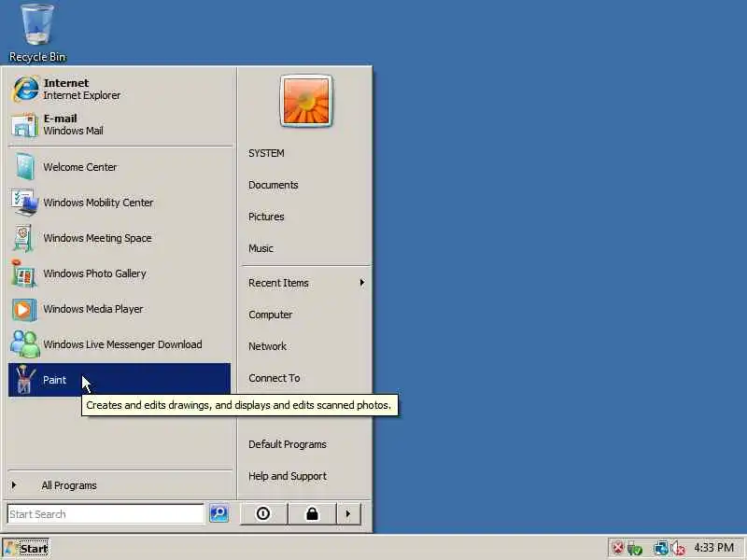
Task: Open Default Programs
Action: 305,444
